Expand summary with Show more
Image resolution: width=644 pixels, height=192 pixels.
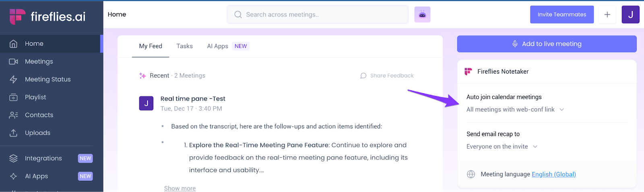coord(180,188)
